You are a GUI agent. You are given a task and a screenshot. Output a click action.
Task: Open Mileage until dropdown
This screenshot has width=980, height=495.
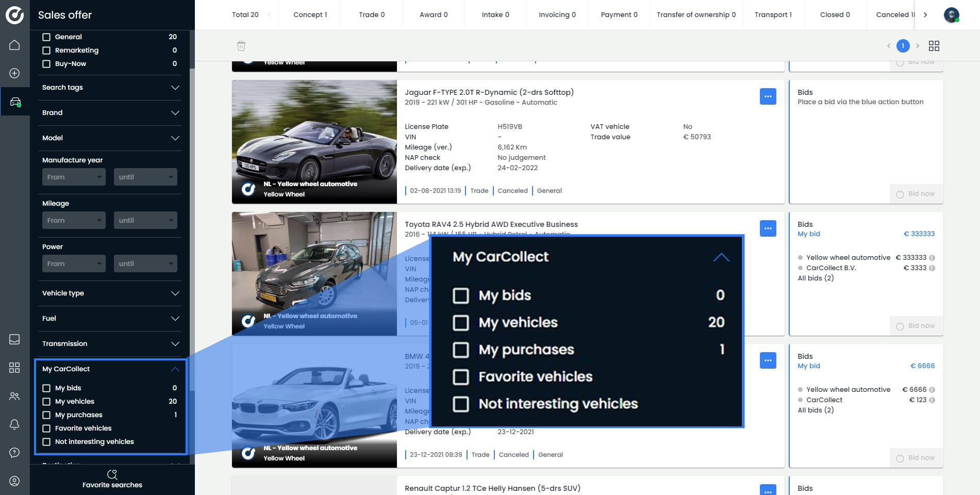[x=145, y=220]
